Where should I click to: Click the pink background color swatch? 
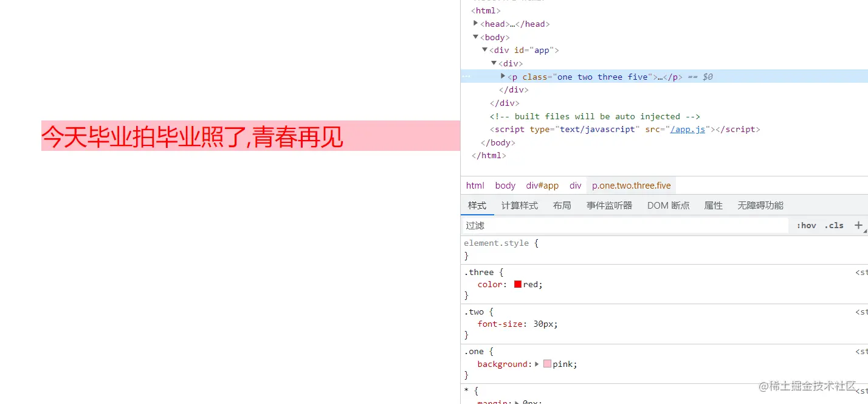click(547, 364)
